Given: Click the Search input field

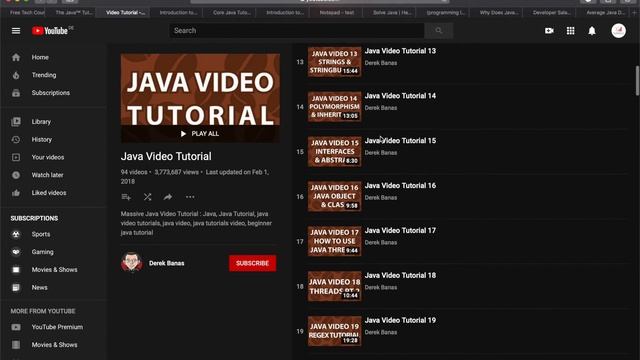Looking at the screenshot, I should 297,31.
